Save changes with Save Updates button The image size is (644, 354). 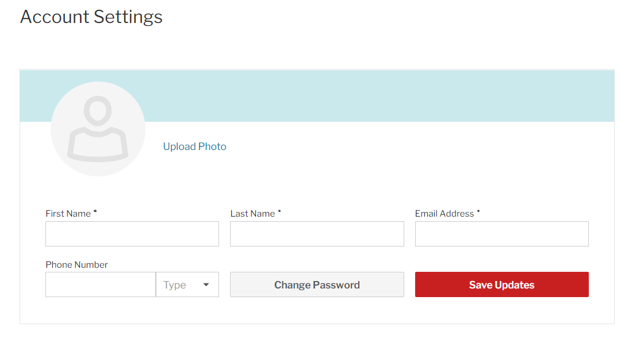[x=502, y=284]
